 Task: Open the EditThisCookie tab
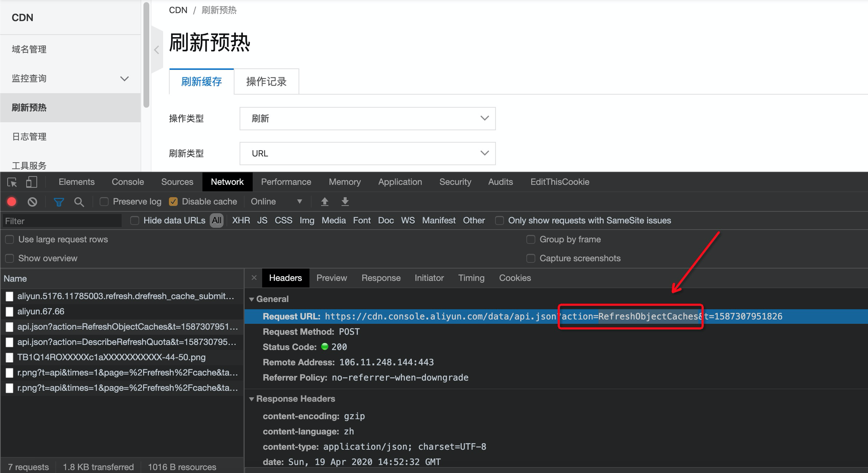560,182
